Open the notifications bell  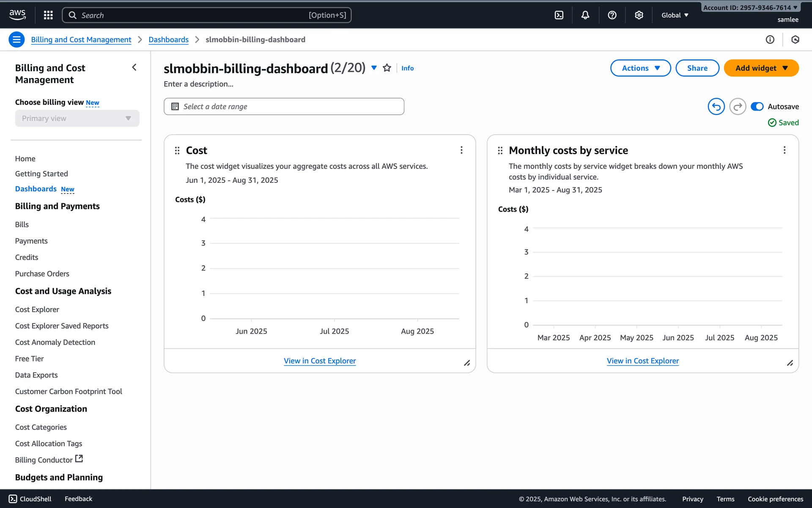tap(585, 15)
